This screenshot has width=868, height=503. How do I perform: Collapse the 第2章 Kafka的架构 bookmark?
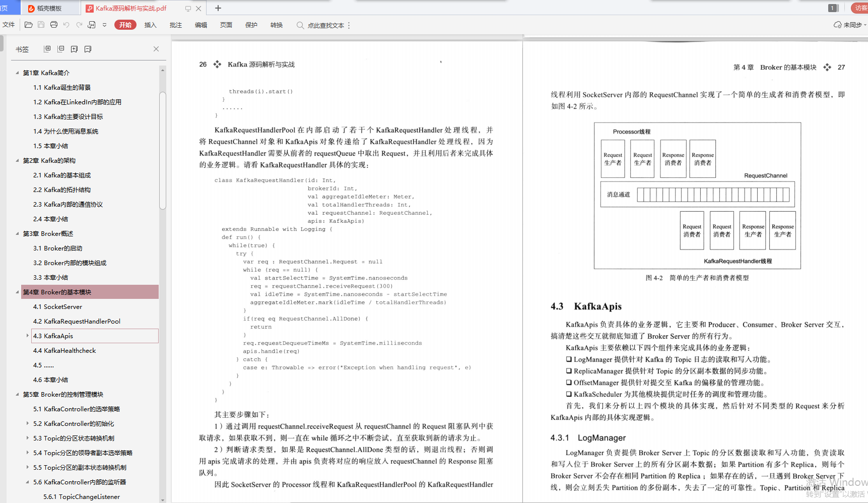[x=17, y=161]
